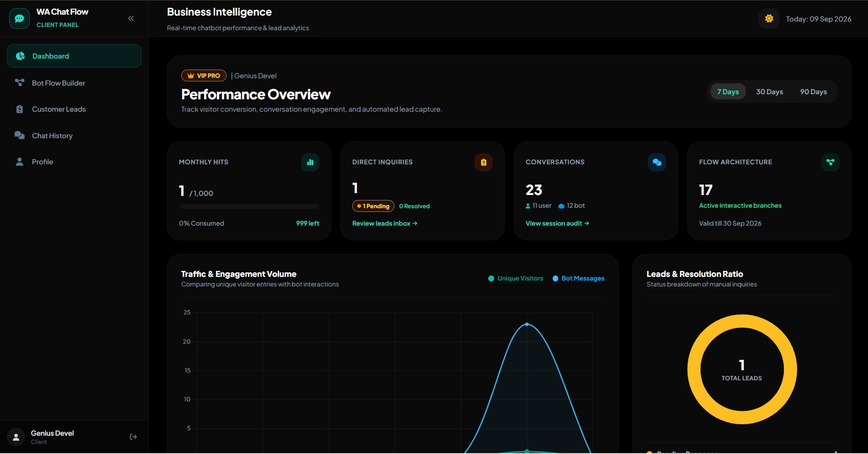
Task: Click the Bot Flow Builder node icon
Action: (20, 82)
